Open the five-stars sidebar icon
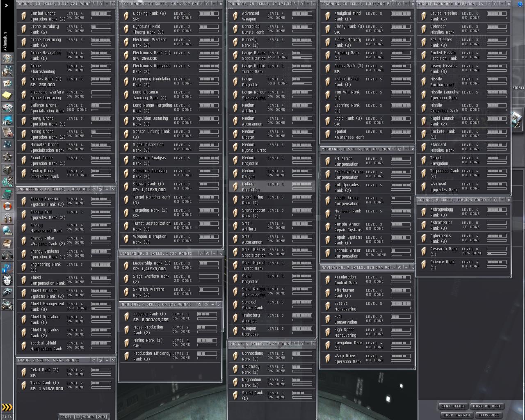Screen dimensions: 525x420 [7, 157]
